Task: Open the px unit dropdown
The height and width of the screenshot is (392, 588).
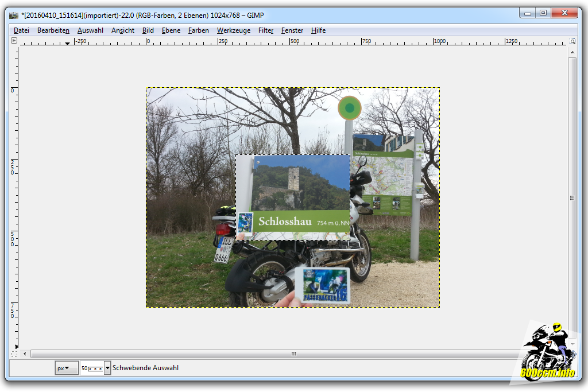Action: pos(67,368)
